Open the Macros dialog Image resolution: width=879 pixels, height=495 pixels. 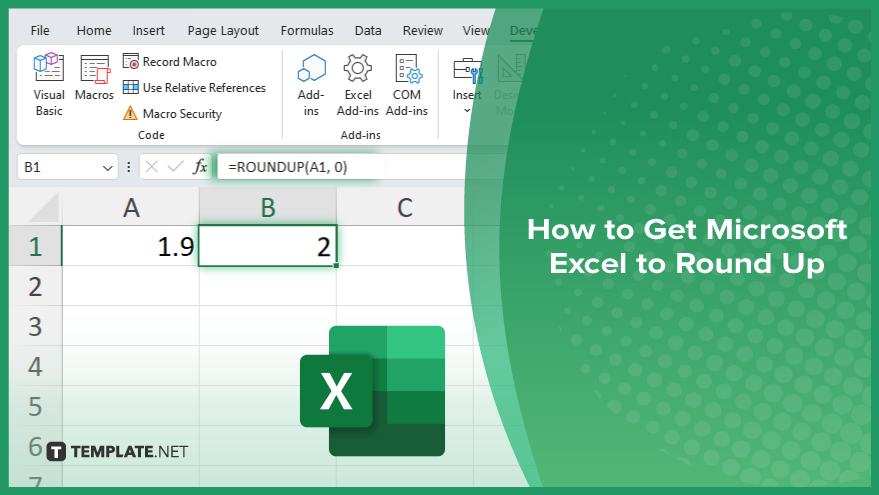(94, 77)
